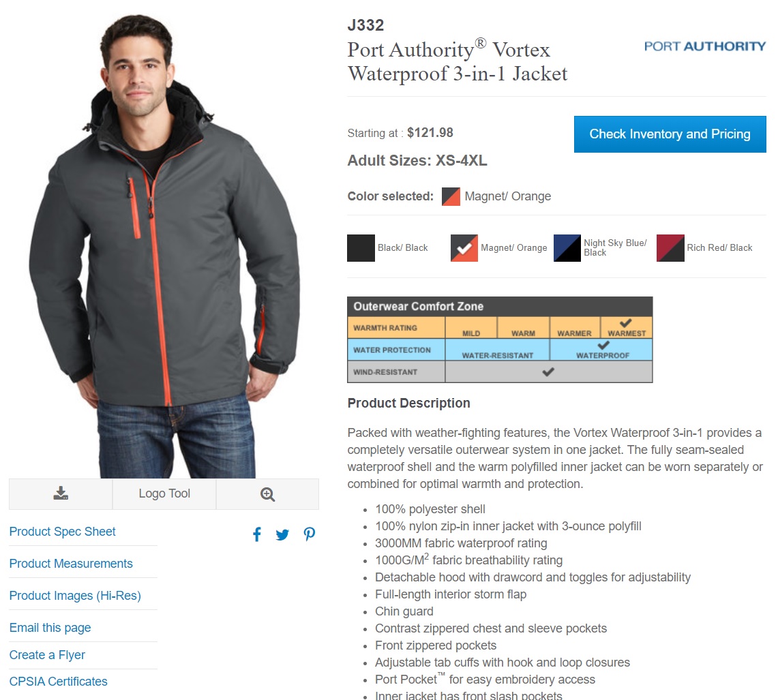Screen dimensions: 778x700
Task: Click the download image icon
Action: pyautogui.click(x=61, y=493)
